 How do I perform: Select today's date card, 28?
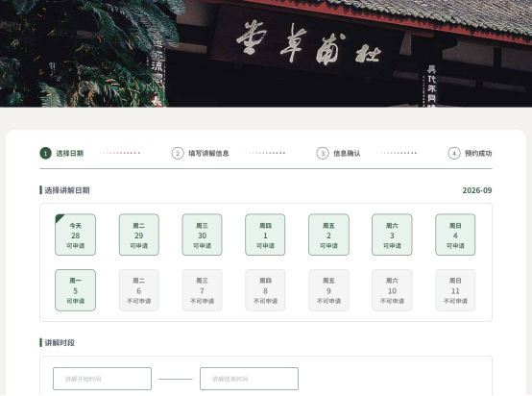75,235
